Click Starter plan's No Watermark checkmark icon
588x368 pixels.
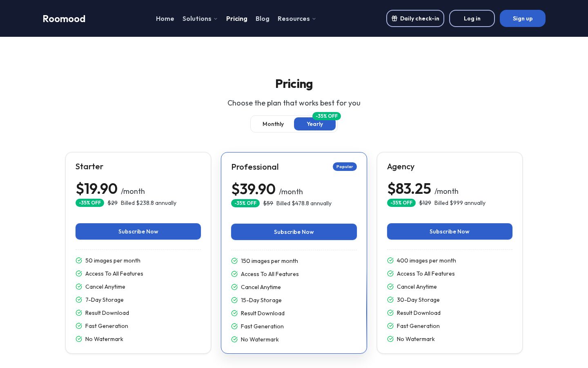pos(79,339)
